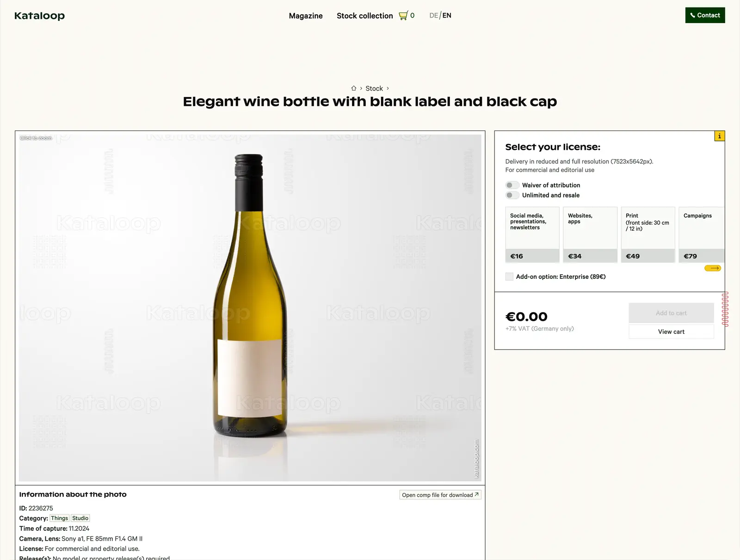740x560 pixels.
Task: Click the wine bottle image to zoom
Action: (250, 308)
